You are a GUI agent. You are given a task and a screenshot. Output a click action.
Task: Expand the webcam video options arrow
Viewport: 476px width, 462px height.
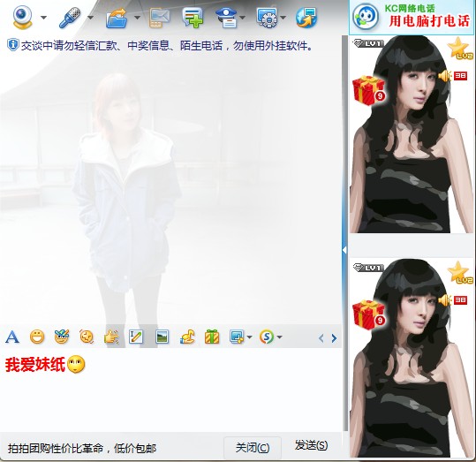[44, 18]
